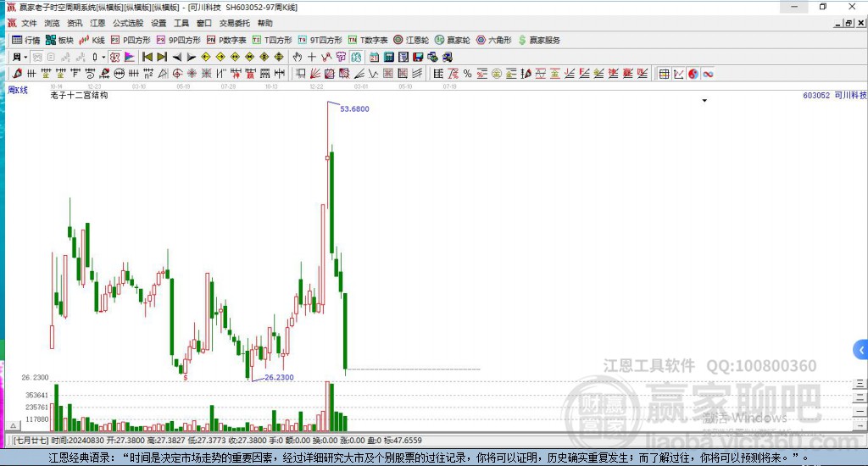Click the calendar 21 icon
Viewport: 868px width, 466px height.
[374, 57]
